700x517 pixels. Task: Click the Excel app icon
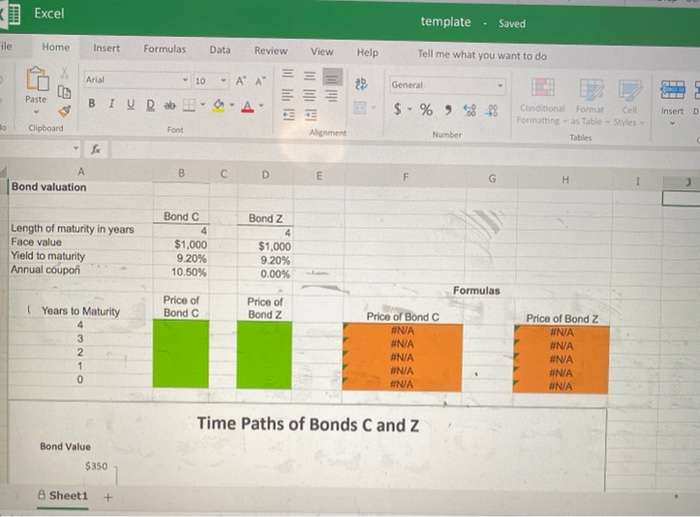(x=12, y=14)
